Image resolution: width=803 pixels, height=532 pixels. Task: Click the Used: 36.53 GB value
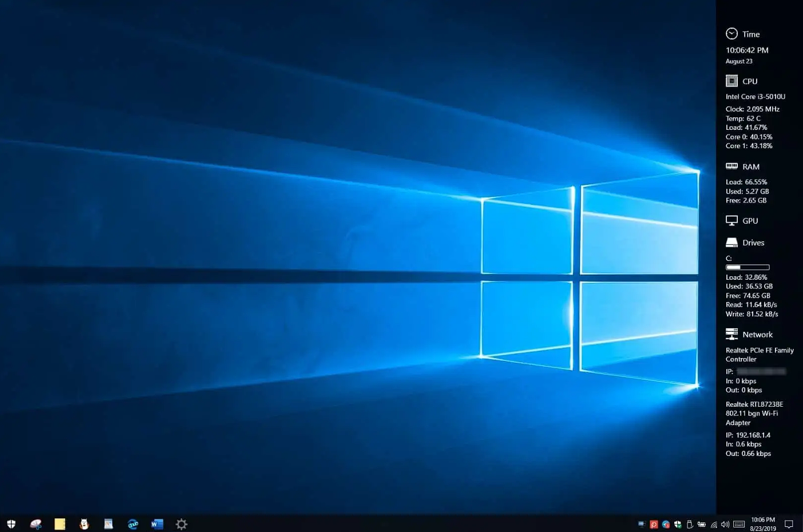[749, 287]
